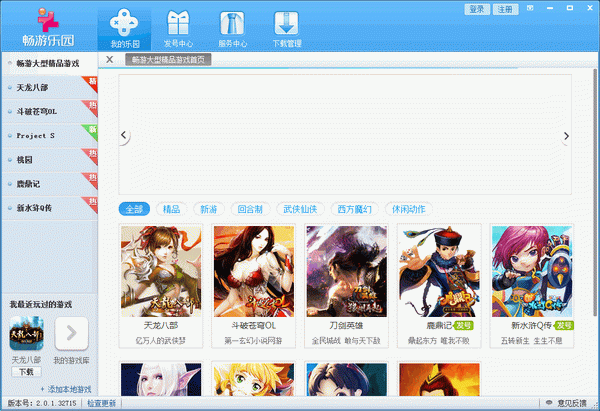Click the 注册 button
600x411 pixels.
(x=505, y=9)
